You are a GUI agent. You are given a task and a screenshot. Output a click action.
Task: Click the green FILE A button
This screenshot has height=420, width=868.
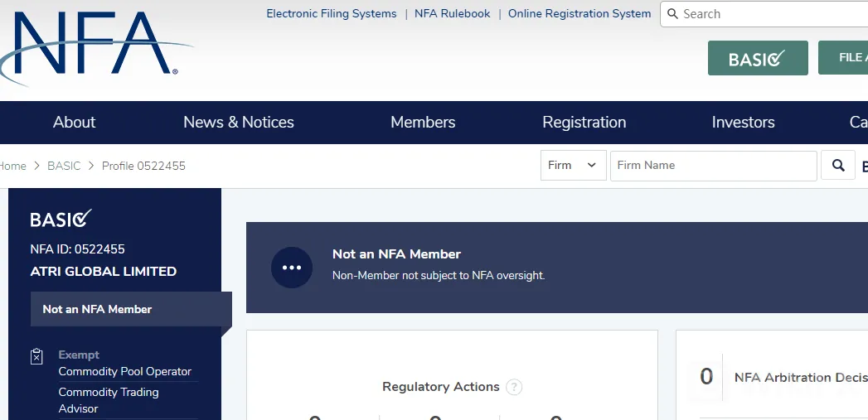click(x=843, y=57)
